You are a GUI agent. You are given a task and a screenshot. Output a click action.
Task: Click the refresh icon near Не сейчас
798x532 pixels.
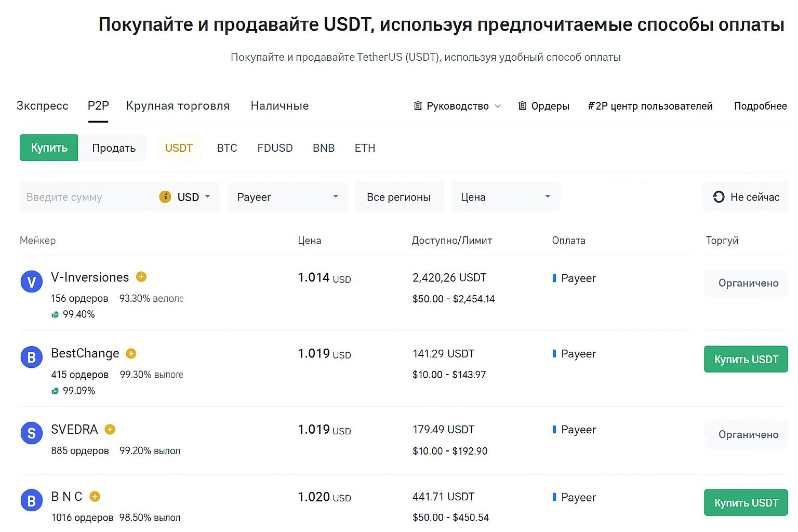(x=719, y=197)
